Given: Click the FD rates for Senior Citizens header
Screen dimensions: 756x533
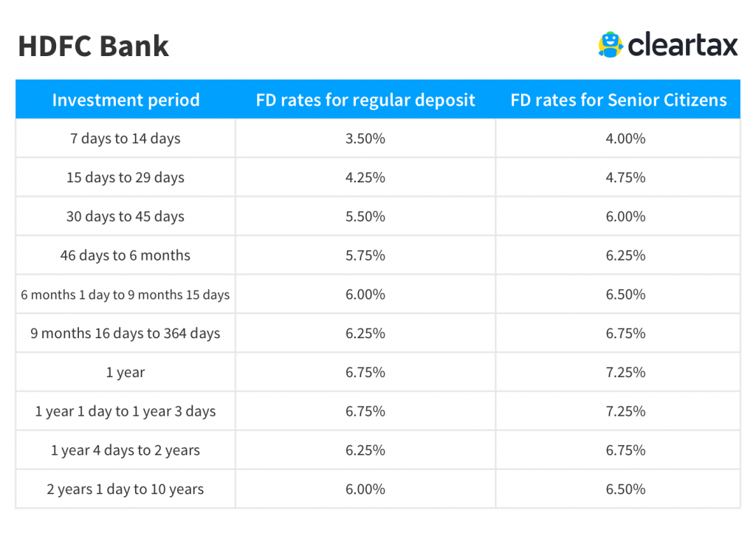Looking at the screenshot, I should click(619, 100).
